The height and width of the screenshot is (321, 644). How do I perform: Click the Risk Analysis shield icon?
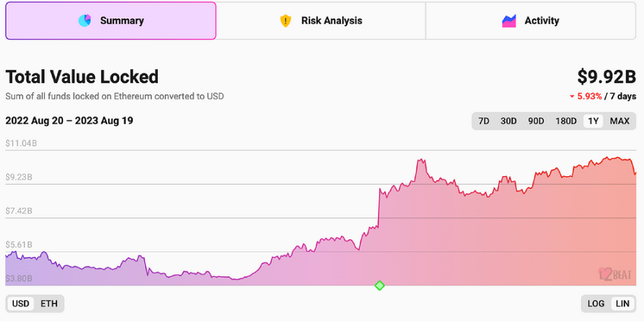point(286,20)
